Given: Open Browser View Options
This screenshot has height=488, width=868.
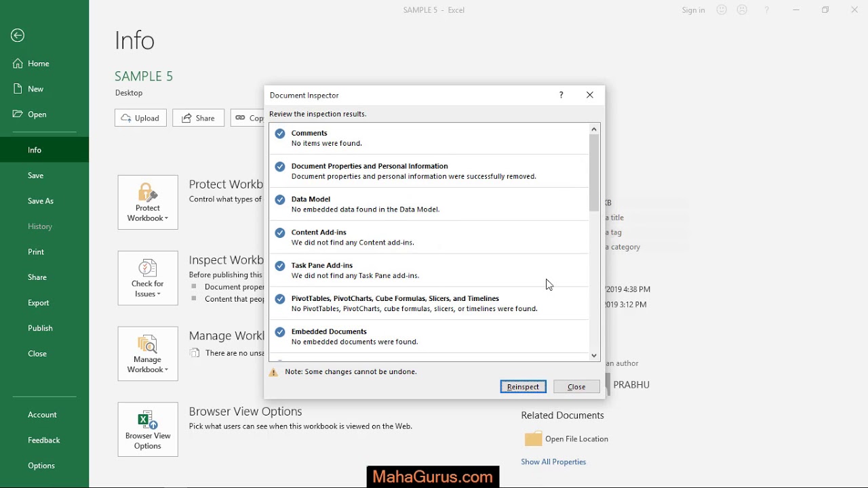Looking at the screenshot, I should (148, 430).
